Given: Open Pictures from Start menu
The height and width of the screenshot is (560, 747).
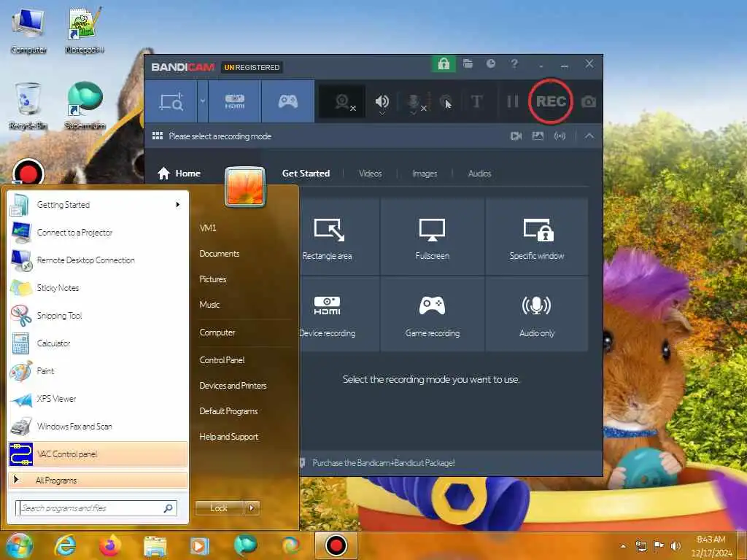Looking at the screenshot, I should [212, 279].
